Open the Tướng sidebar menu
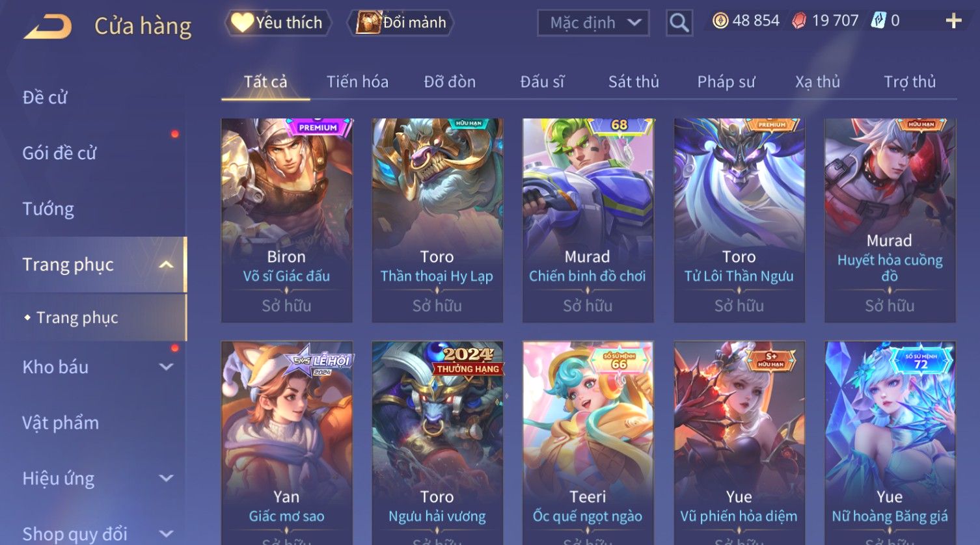 click(48, 209)
